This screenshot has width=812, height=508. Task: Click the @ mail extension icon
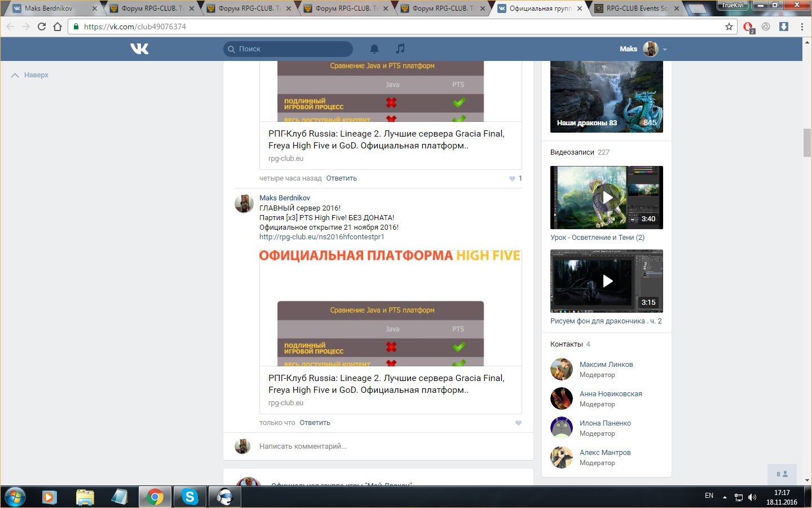coord(766,27)
